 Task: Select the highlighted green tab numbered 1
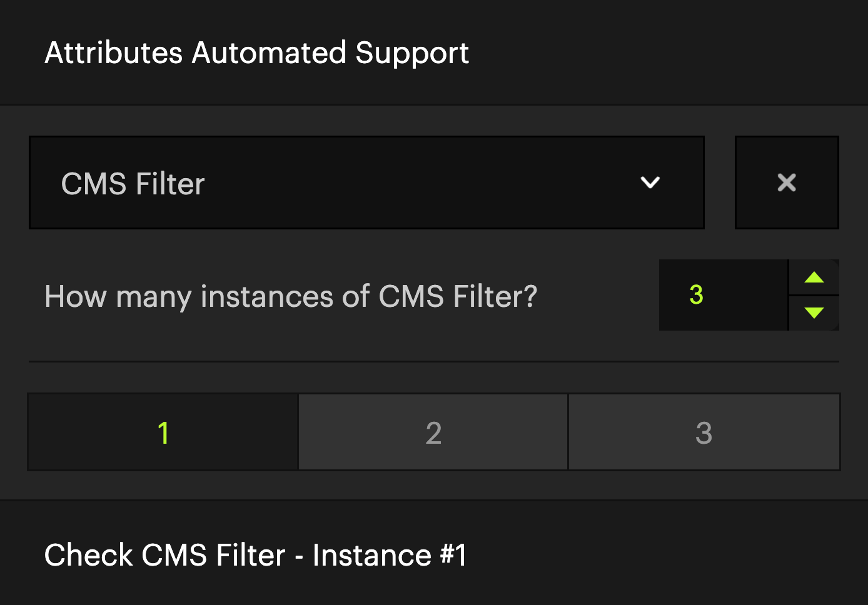163,432
